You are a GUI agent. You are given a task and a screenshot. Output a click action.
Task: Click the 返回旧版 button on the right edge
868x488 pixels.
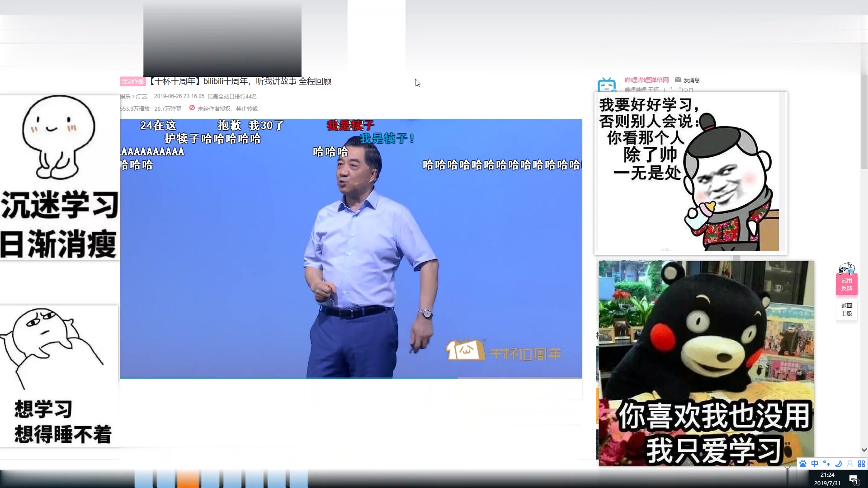[x=846, y=310]
